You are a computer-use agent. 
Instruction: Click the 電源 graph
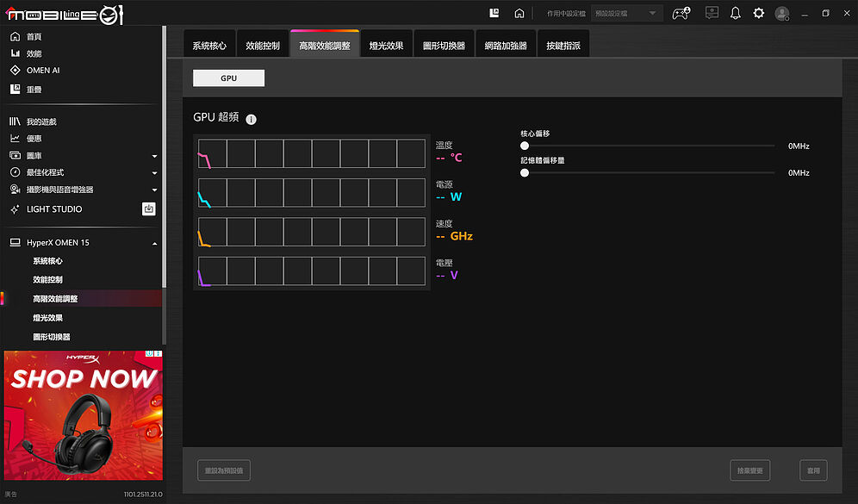pos(312,193)
